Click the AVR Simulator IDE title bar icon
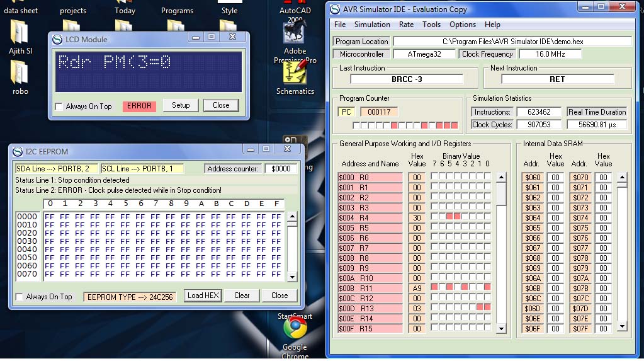644x361 pixels. [x=335, y=9]
